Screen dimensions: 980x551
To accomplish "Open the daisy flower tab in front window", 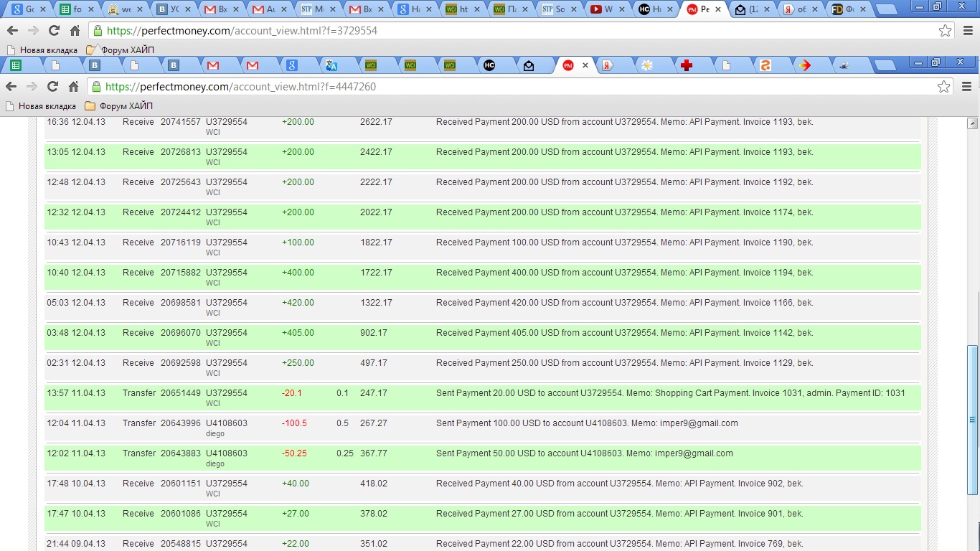I will click(647, 65).
